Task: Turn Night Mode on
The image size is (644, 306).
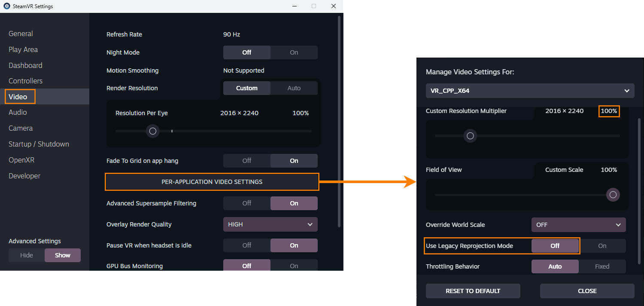Action: tap(294, 52)
